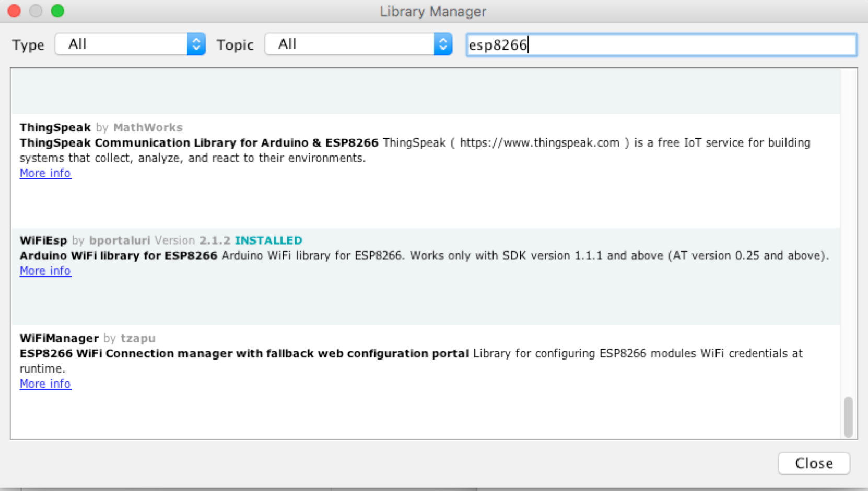Select the WiFiManager library entry title

(x=59, y=339)
